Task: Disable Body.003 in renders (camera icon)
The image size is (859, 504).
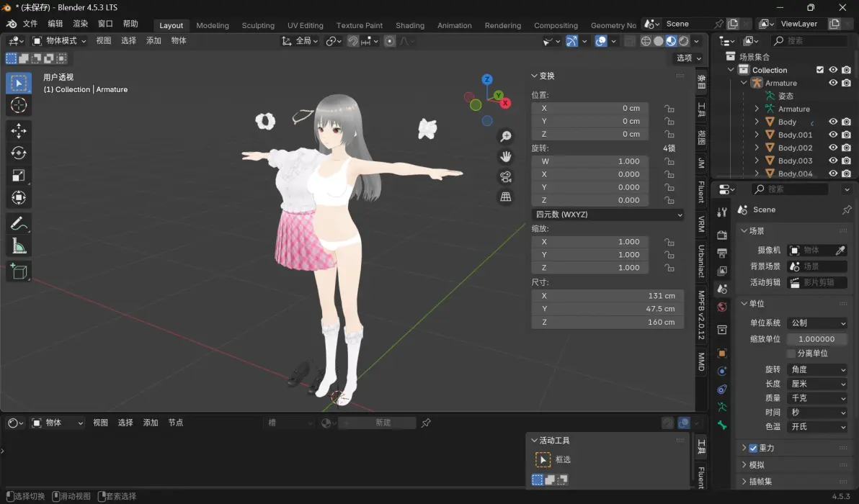Action: [847, 161]
